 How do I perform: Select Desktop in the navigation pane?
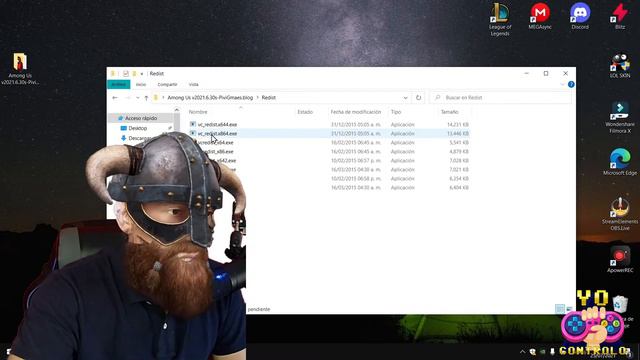(x=138, y=128)
